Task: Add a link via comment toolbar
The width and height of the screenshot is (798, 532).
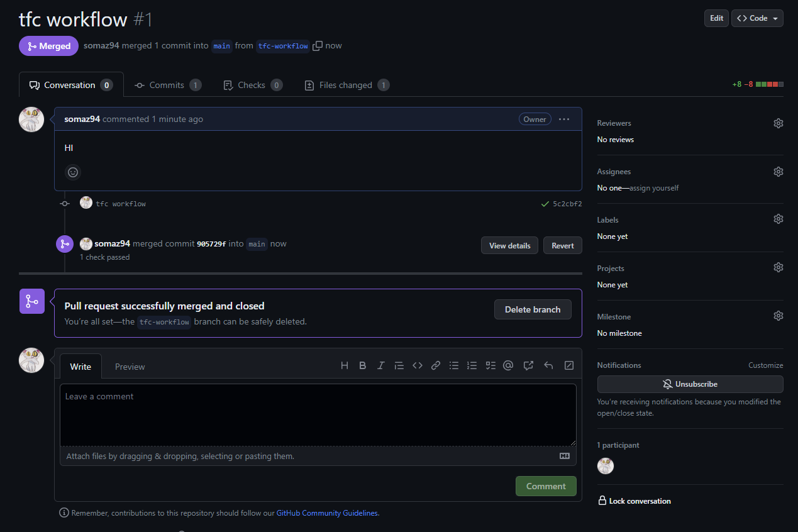Action: 435,365
